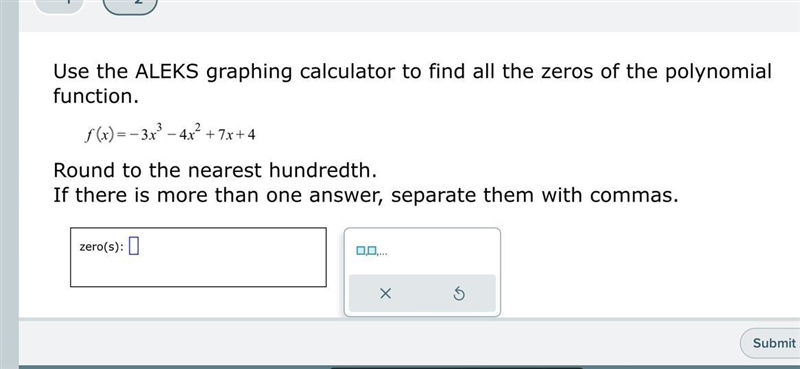Switch to question tab 1
The height and width of the screenshot is (369, 800).
[x=60, y=4]
